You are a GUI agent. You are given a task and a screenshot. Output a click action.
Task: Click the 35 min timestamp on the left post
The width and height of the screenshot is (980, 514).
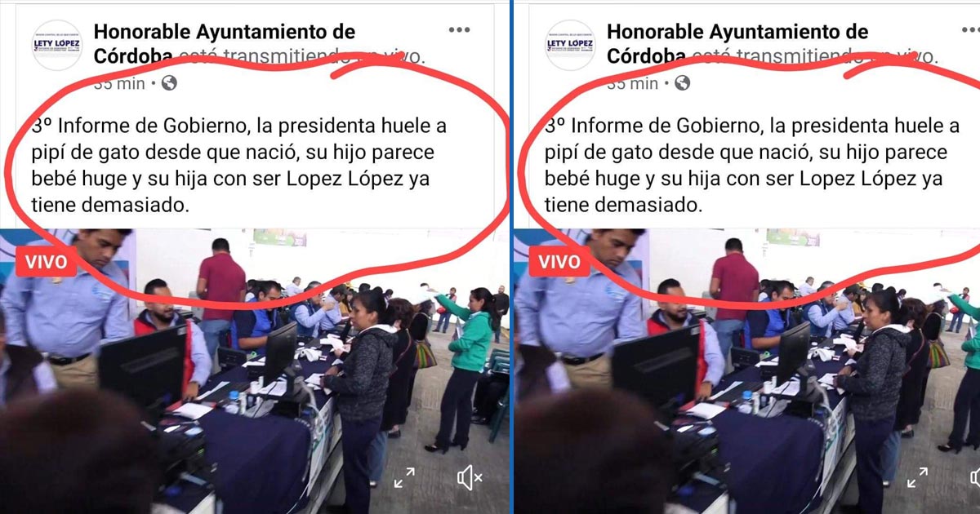click(x=119, y=83)
